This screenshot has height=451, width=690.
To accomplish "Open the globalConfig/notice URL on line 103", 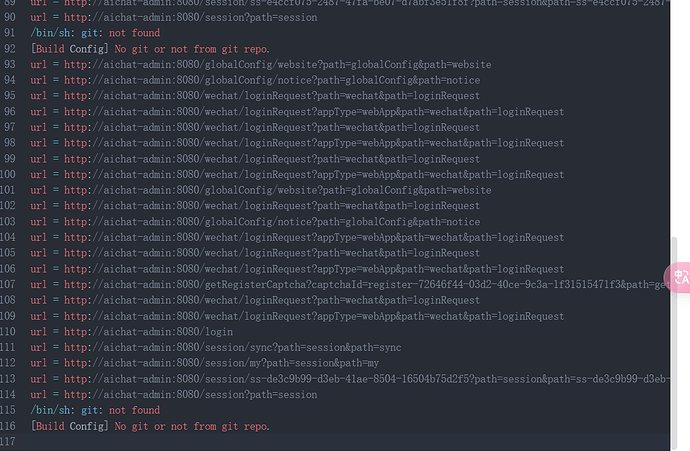I will point(272,222).
